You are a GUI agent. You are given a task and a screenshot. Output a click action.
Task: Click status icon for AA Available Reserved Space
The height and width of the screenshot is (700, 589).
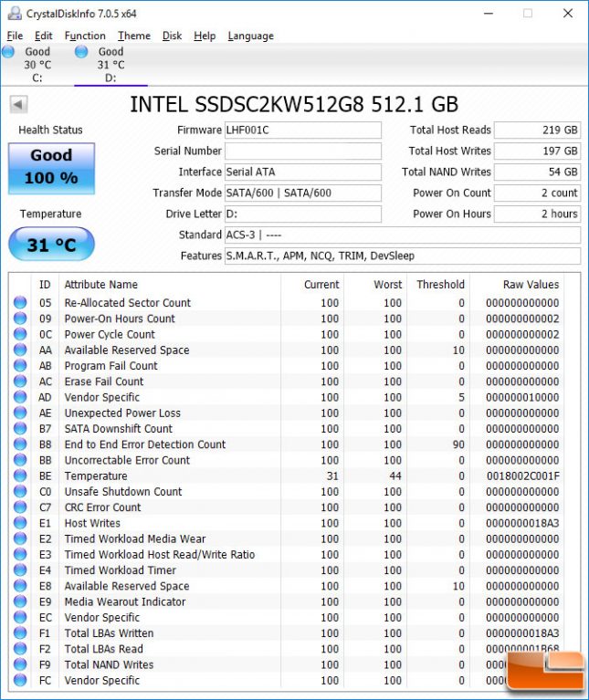[x=20, y=350]
